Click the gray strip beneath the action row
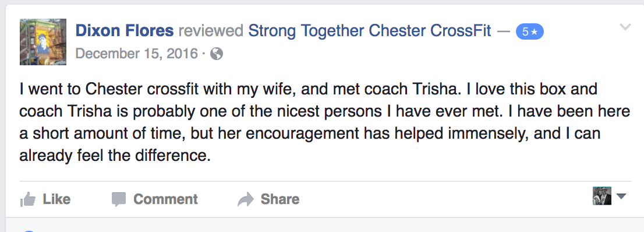 (x=322, y=225)
